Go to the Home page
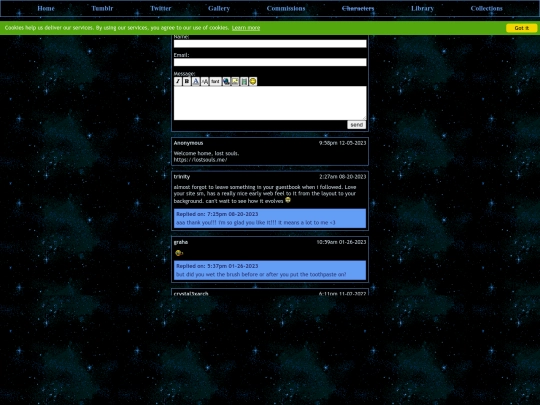The height and width of the screenshot is (405, 540). coord(46,8)
